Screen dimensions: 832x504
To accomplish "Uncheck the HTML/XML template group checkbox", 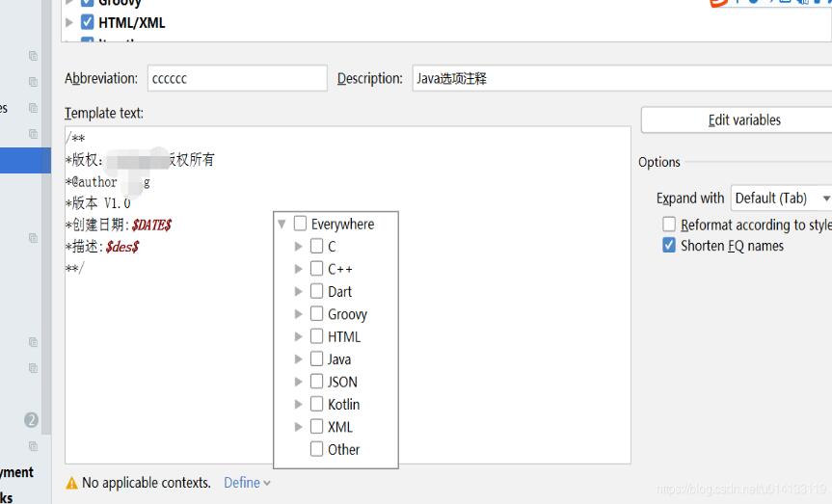I will coord(87,22).
